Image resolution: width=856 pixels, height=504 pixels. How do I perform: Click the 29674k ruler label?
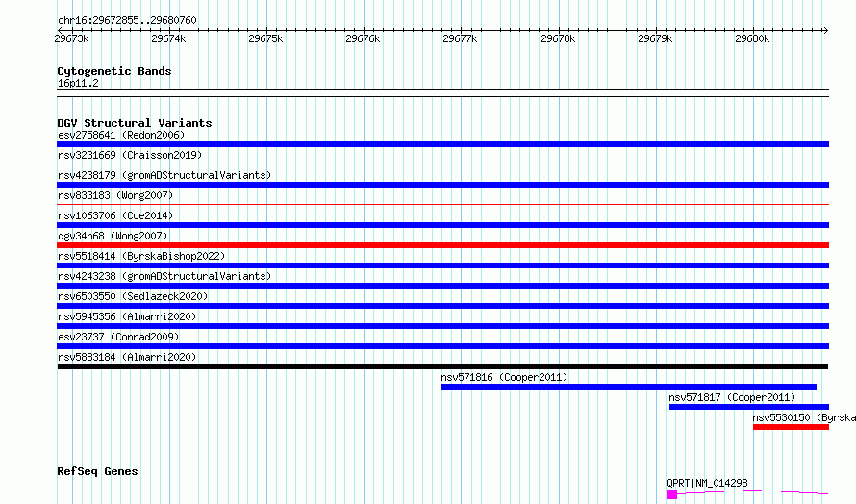[x=168, y=38]
